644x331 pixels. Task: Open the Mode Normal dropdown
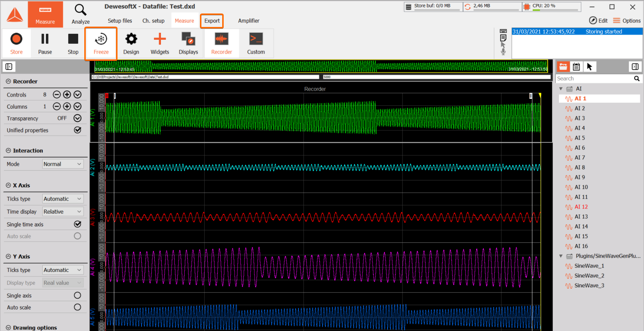tap(63, 164)
